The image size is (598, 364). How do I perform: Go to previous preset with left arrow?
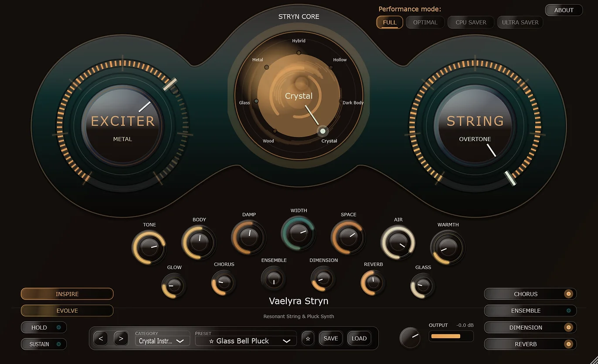coord(101,338)
